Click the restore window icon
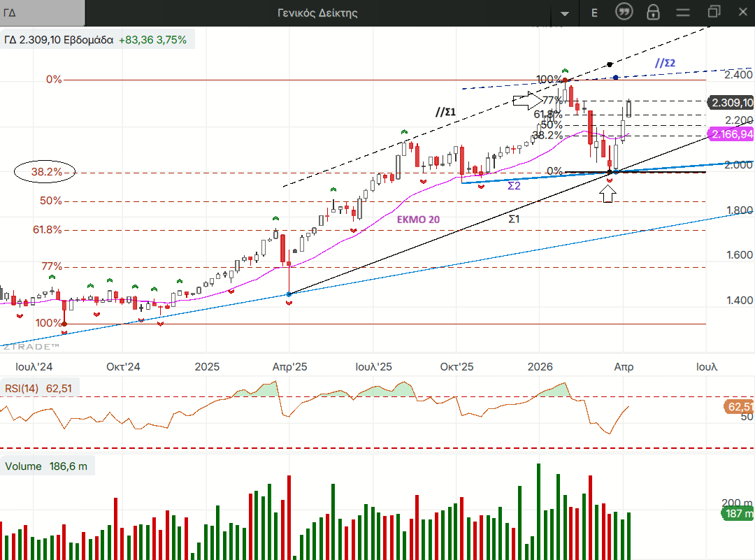Viewport: 755px width, 560px height. 714,12
